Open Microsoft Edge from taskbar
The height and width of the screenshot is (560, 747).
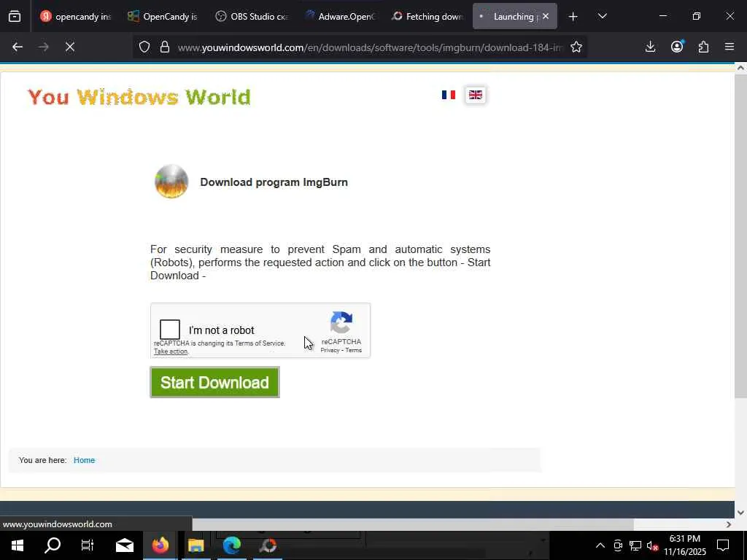tap(232, 545)
